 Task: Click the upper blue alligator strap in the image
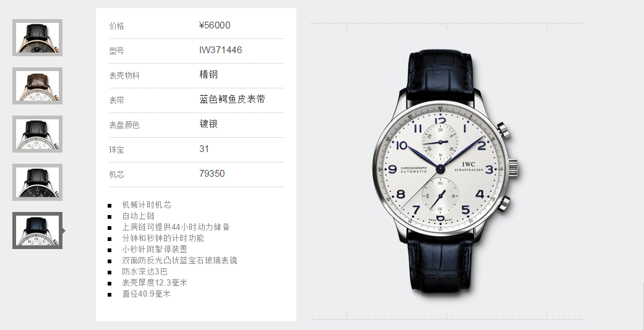click(439, 76)
